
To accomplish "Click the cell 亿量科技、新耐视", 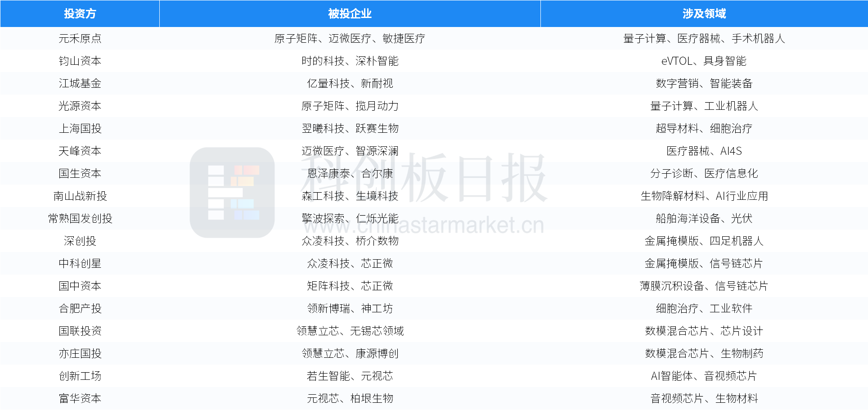I will coord(350,83).
